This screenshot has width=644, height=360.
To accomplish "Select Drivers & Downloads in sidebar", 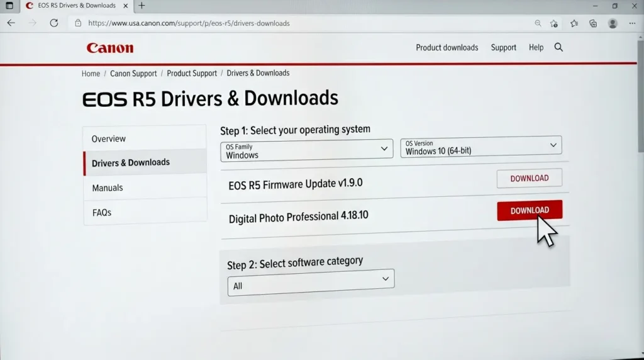I will click(x=145, y=162).
